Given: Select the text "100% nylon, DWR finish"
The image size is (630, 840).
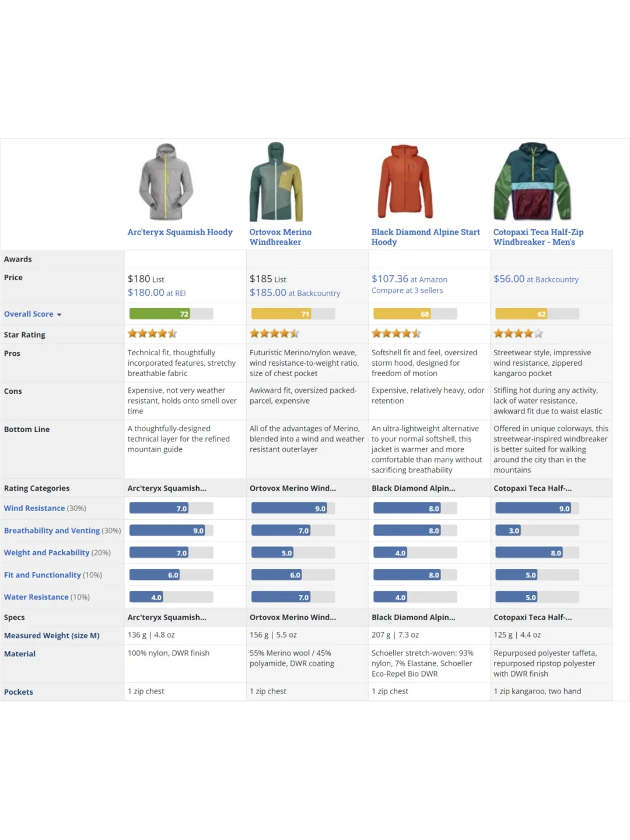Looking at the screenshot, I should (x=168, y=653).
